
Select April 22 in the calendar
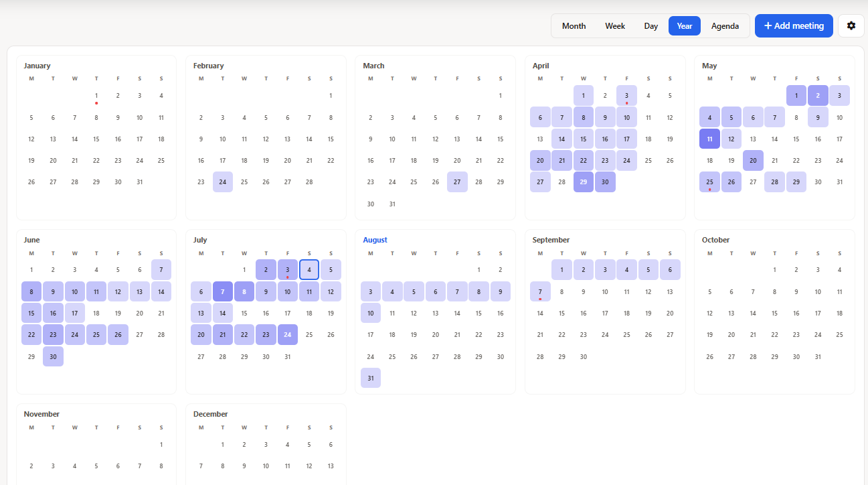(584, 161)
